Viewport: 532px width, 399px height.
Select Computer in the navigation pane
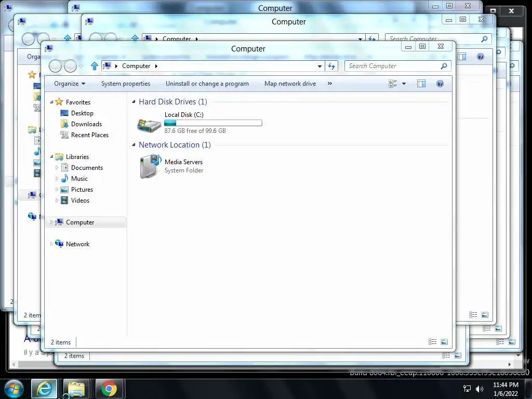tap(79, 222)
